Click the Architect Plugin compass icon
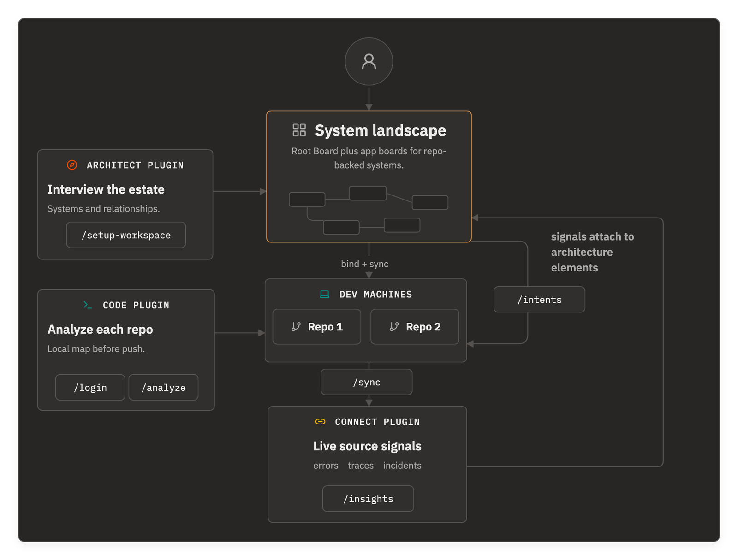 click(x=72, y=165)
